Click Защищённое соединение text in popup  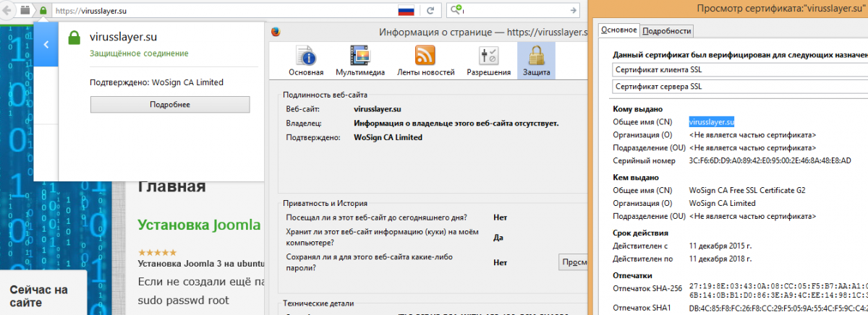[x=139, y=53]
